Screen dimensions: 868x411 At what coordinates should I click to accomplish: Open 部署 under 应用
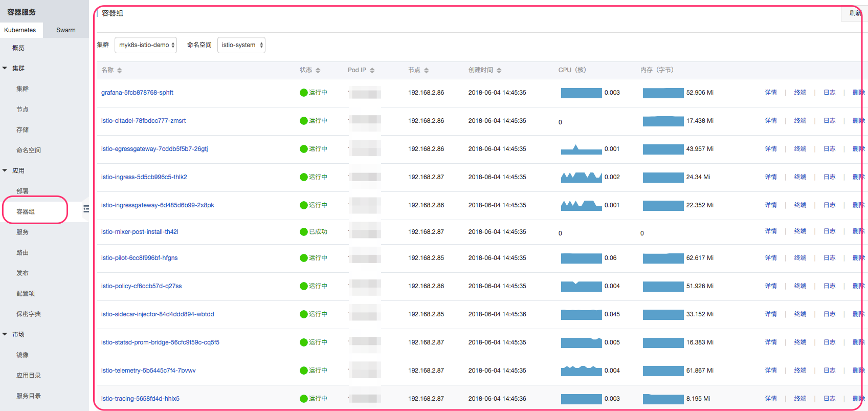(23, 191)
